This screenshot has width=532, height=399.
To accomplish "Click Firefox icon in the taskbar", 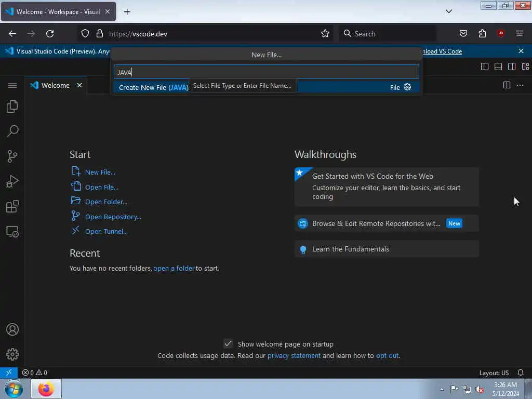I will pos(46,389).
